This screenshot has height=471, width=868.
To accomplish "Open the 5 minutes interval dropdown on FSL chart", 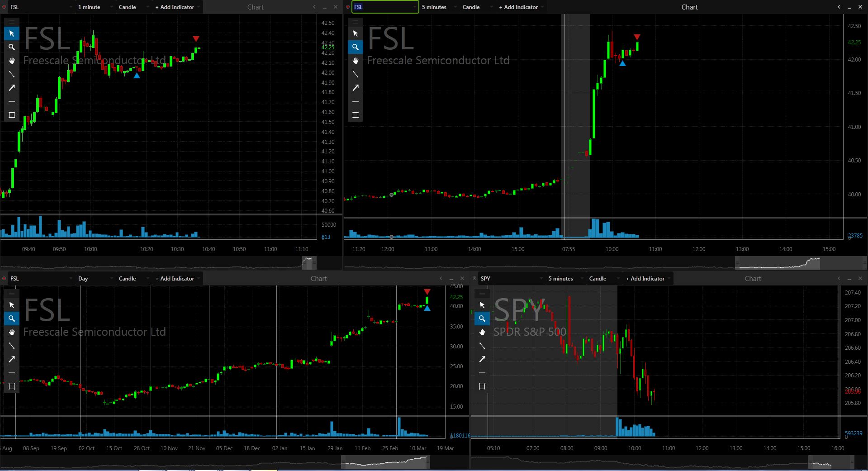I will pos(439,7).
